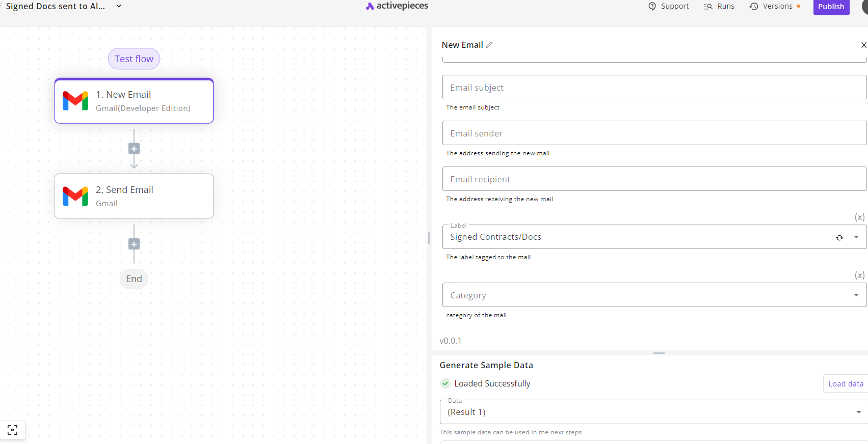The height and width of the screenshot is (444, 868).
Task: Click the 'v0.0.1' version text
Action: pos(451,341)
